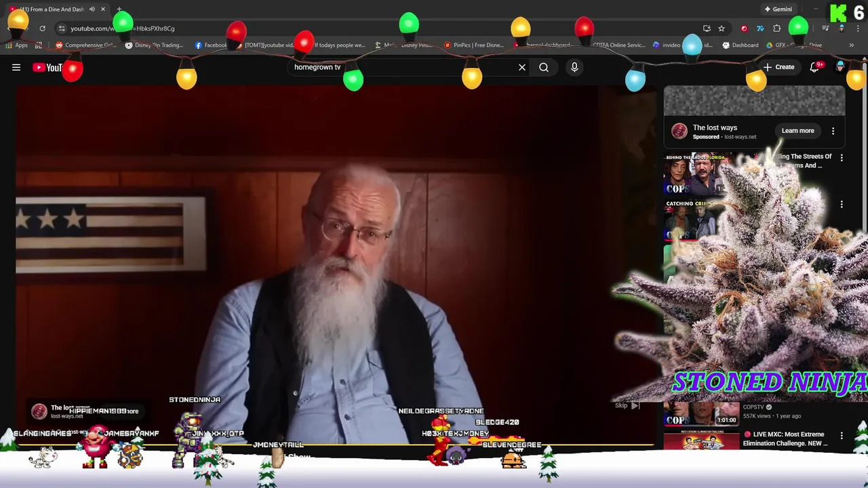Go to the YouTube home logo
Screen dimensions: 868x488
point(47,67)
